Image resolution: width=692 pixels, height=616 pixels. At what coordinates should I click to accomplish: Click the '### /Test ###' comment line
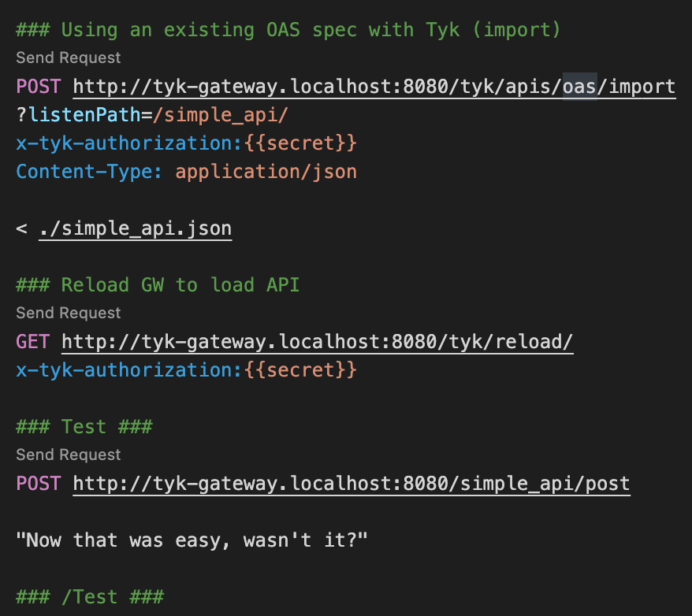point(89,596)
